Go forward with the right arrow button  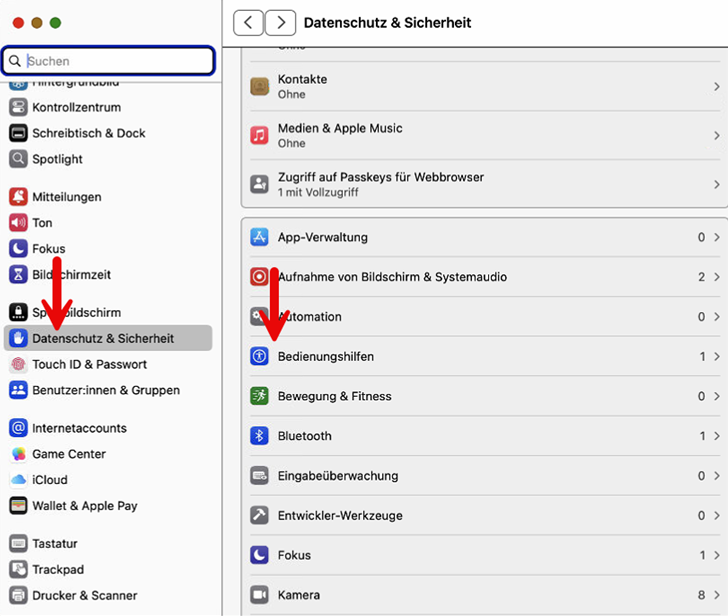tap(281, 22)
